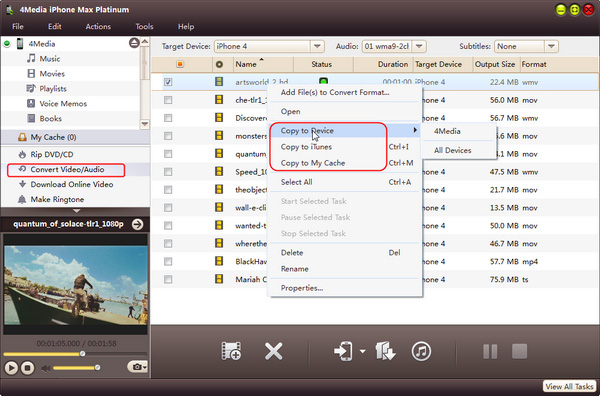The image size is (600, 396).
Task: Click the View All Tasks button
Action: (x=570, y=386)
